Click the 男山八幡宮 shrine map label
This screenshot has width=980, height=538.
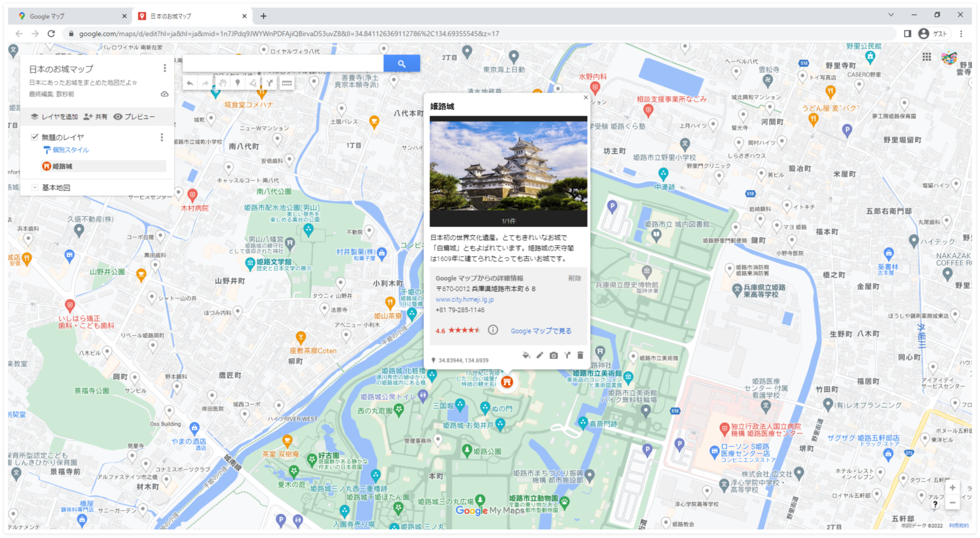click(x=265, y=239)
